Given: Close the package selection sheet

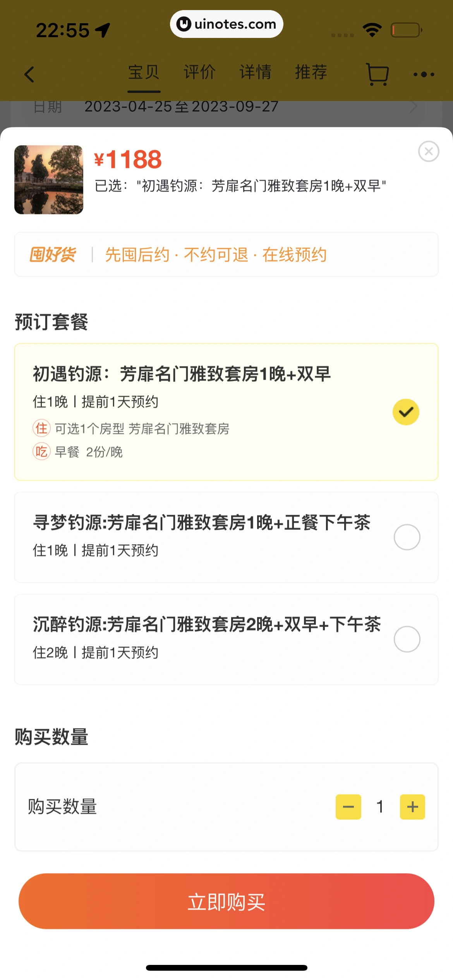Looking at the screenshot, I should point(428,151).
